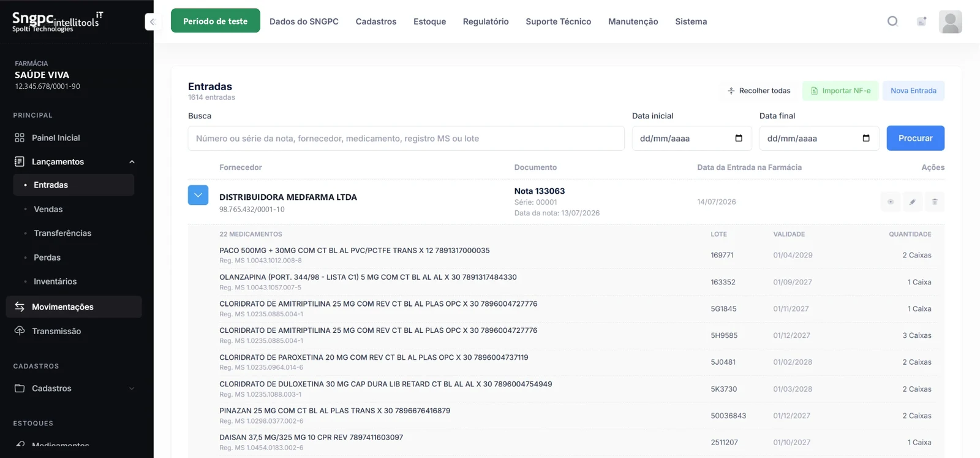Collapse the Distribuidora Medfarma entry row
Viewport: 980px width, 458px height.
pos(198,195)
